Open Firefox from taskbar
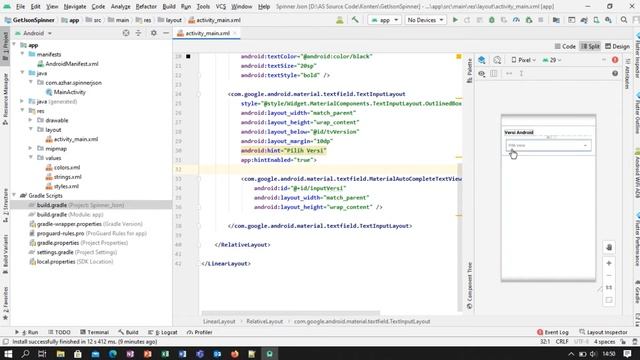 [x=235, y=353]
